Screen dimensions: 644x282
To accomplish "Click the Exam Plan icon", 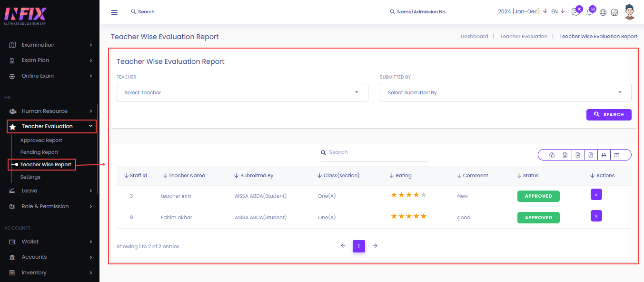I will (x=12, y=60).
